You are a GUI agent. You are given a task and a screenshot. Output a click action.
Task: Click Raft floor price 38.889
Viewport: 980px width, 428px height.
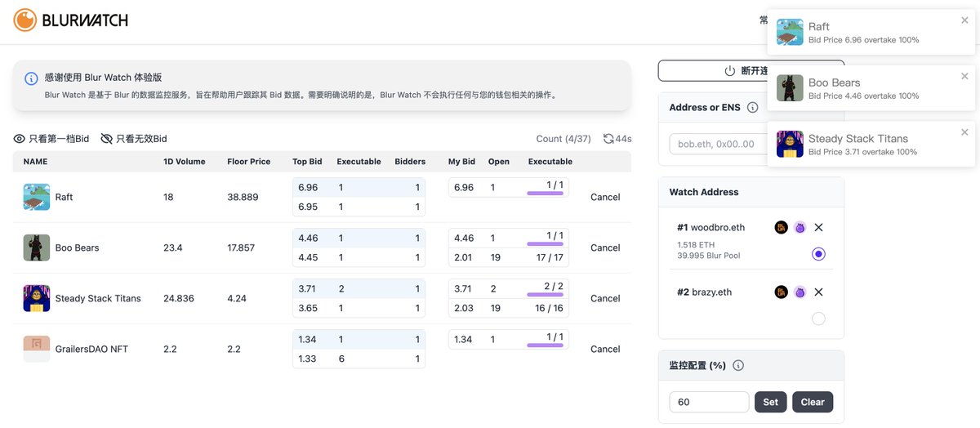tap(243, 197)
